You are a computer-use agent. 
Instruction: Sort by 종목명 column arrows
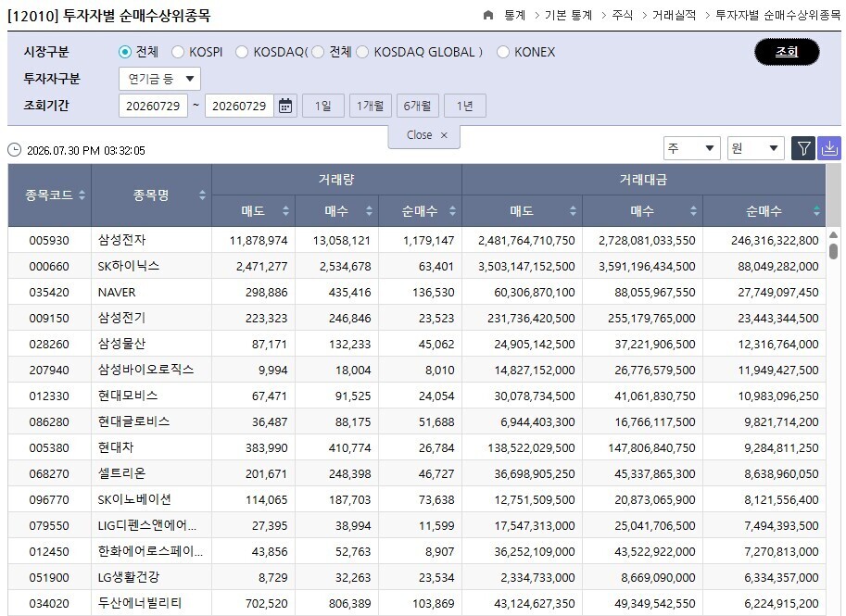[x=202, y=195]
